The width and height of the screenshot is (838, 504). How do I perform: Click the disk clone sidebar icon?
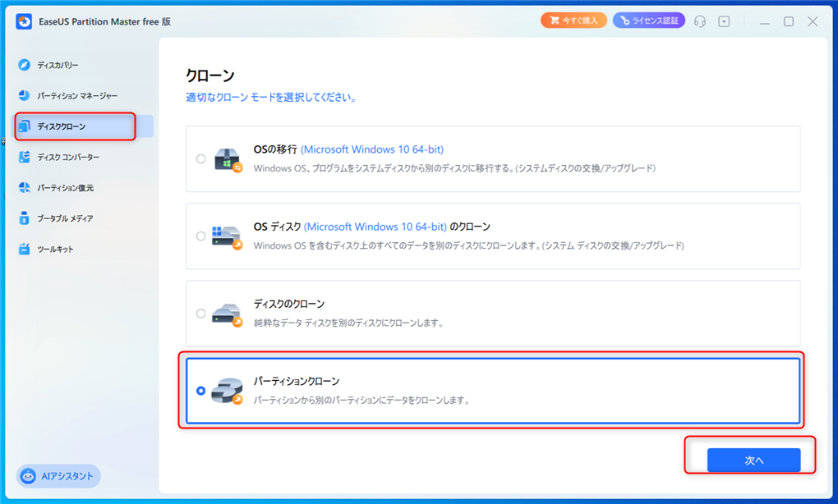(x=24, y=126)
